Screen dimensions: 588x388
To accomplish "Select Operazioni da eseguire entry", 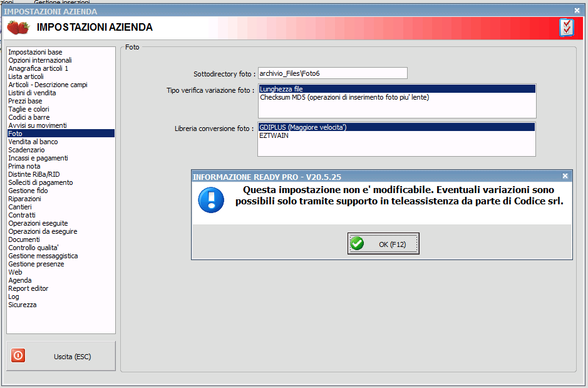I will [61, 231].
